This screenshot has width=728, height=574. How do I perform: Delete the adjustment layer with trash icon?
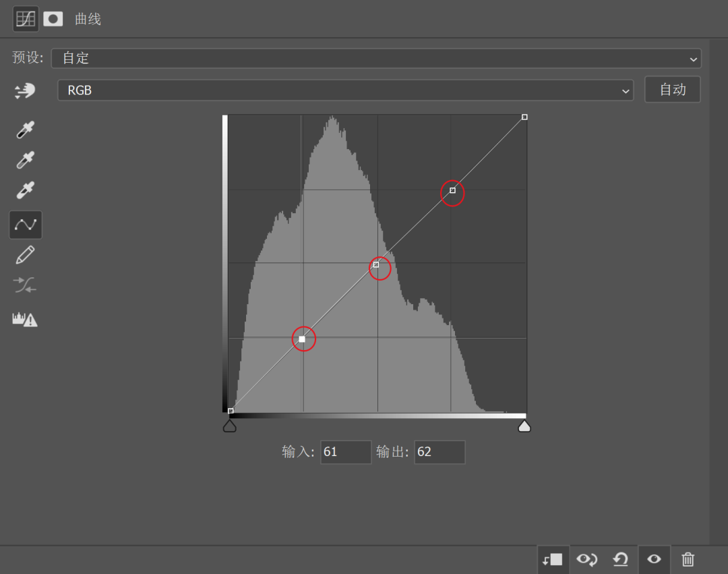(x=688, y=559)
